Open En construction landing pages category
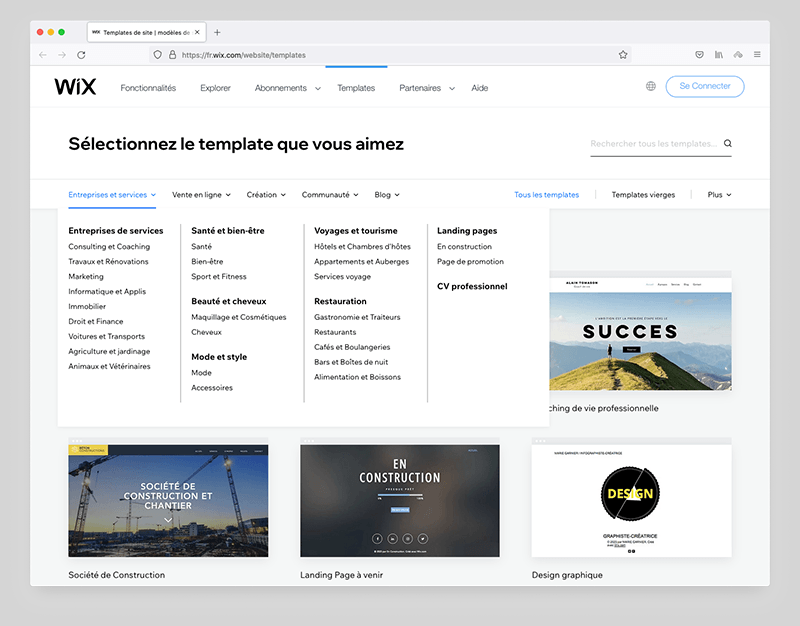This screenshot has height=626, width=800. 464,246
